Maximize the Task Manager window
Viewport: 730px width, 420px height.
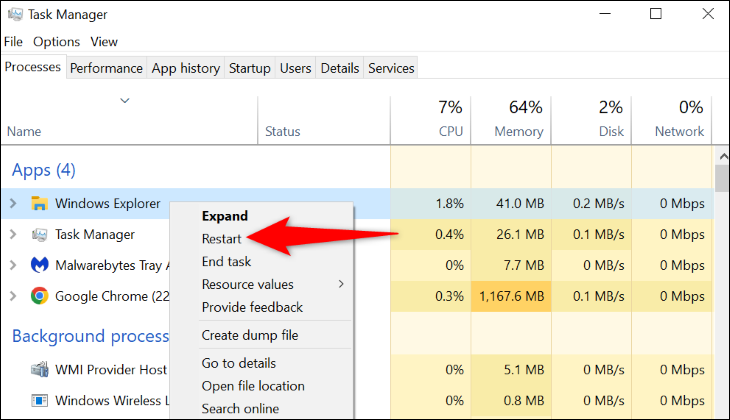[x=656, y=14]
